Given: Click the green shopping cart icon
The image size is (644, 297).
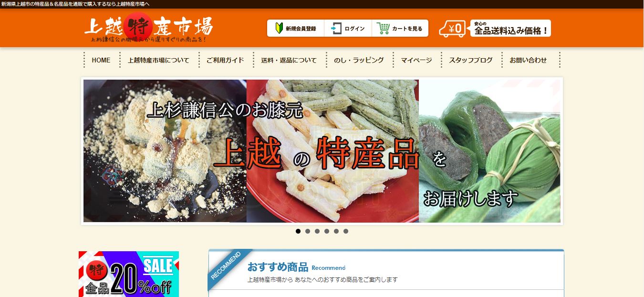Looking at the screenshot, I should click(383, 29).
